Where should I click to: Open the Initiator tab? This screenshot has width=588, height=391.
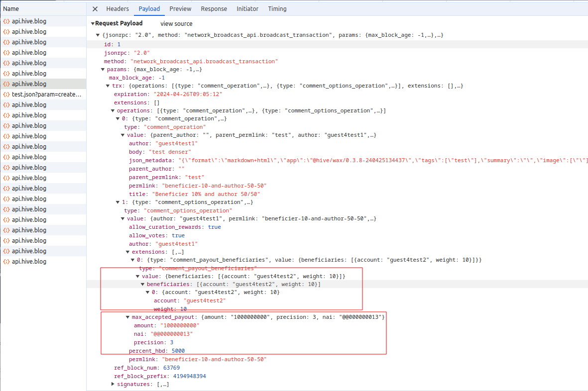247,9
